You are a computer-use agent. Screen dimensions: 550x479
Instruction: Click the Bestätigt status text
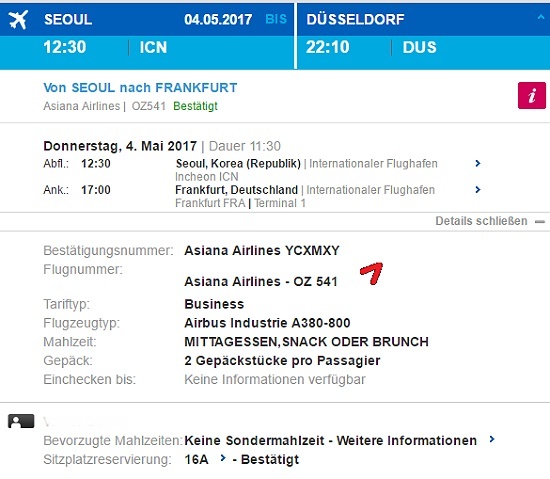pyautogui.click(x=195, y=106)
